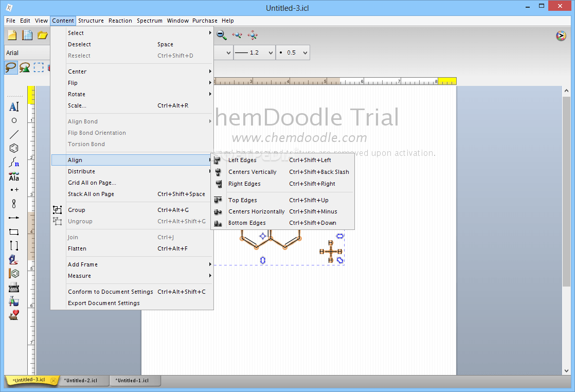Click the center view crosshair icon
Viewport: 575px width, 392px height.
click(253, 35)
